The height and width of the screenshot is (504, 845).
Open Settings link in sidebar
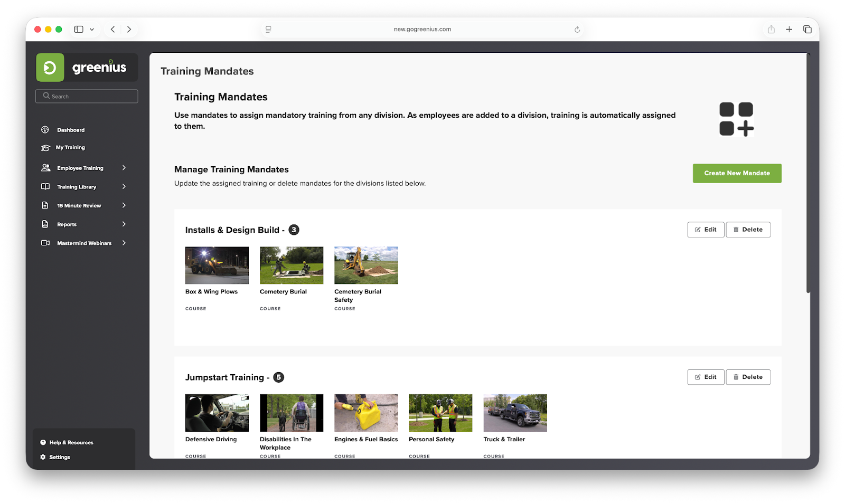click(60, 457)
